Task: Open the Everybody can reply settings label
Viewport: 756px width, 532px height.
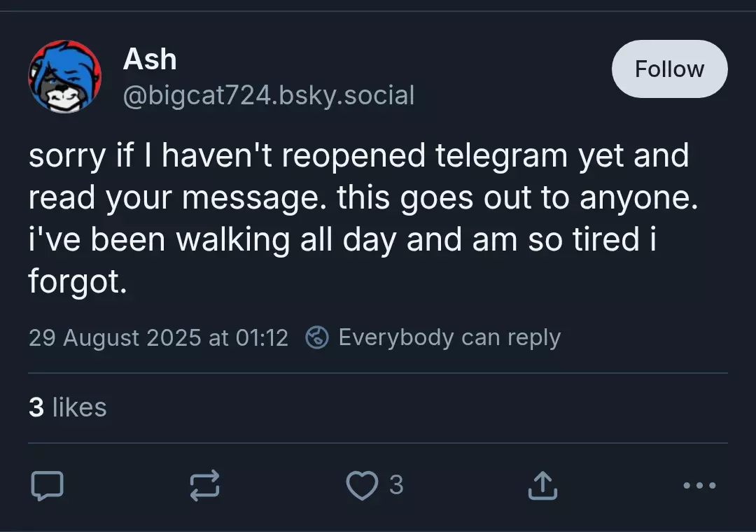Action: [x=449, y=337]
